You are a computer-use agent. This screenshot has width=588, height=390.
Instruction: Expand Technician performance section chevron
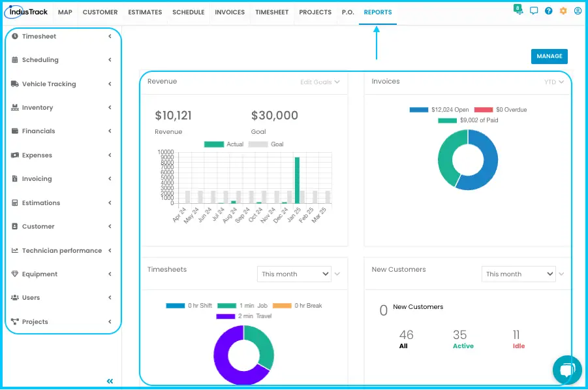(x=110, y=250)
